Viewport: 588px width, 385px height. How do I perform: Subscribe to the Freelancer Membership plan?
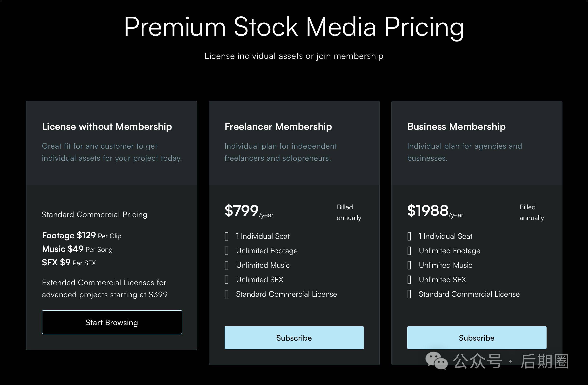[x=294, y=337]
